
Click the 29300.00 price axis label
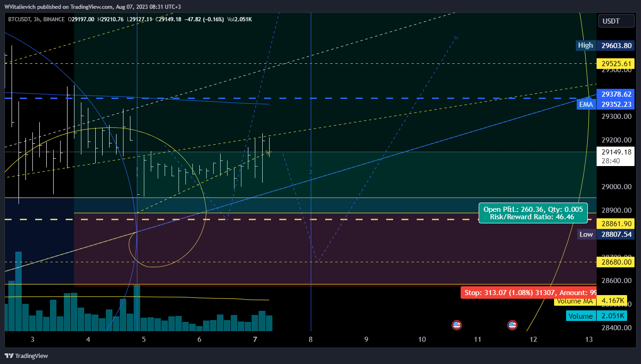pyautogui.click(x=616, y=117)
